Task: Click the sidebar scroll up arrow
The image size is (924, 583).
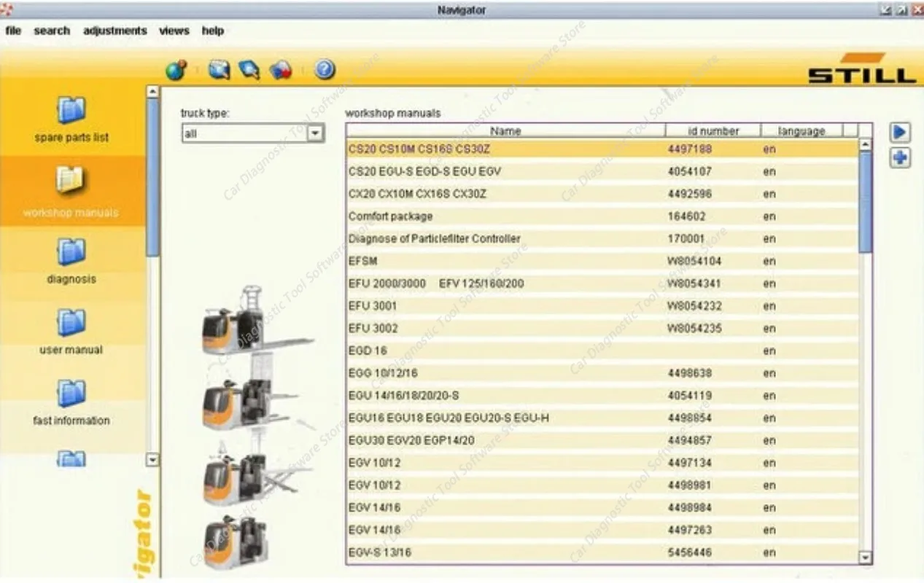Action: click(x=152, y=92)
